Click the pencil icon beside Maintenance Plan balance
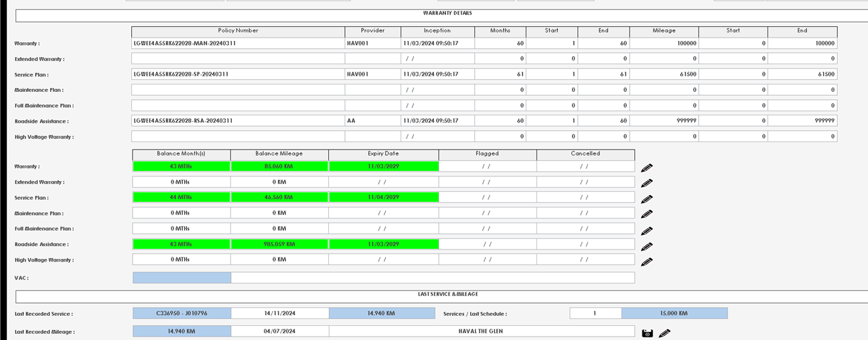 click(x=646, y=215)
